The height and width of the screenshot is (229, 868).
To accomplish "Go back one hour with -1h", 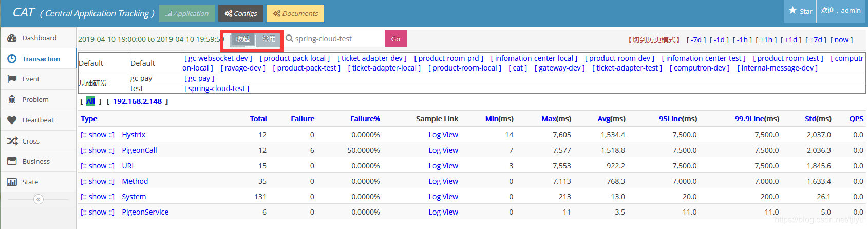I will point(742,40).
